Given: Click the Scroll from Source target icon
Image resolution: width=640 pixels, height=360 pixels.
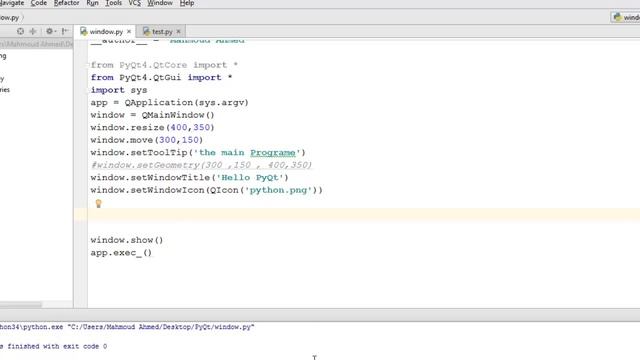Looking at the screenshot, I should [x=20, y=31].
